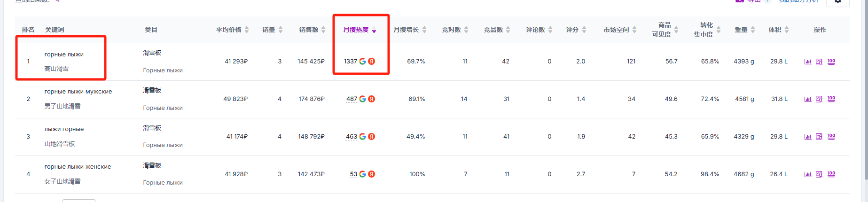Viewport: 868px width, 202px height.
Task: Open bar chart icon for горные лыжи row
Action: [x=808, y=62]
